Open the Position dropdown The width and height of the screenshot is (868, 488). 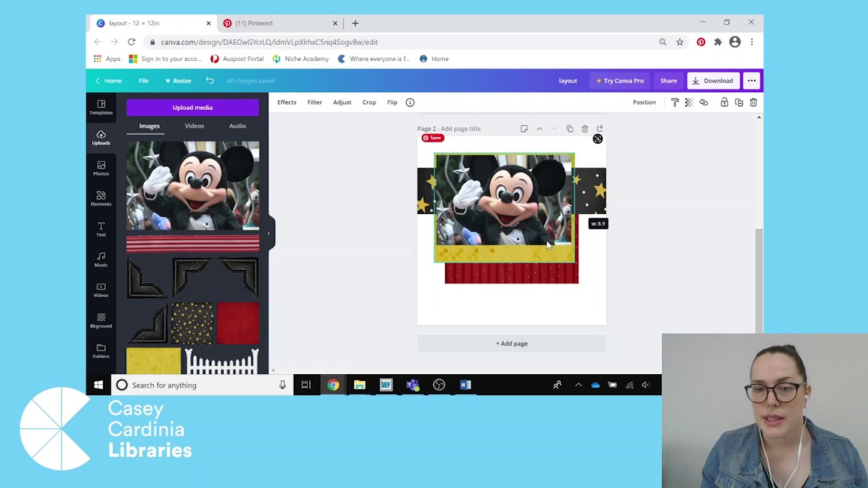(x=644, y=102)
